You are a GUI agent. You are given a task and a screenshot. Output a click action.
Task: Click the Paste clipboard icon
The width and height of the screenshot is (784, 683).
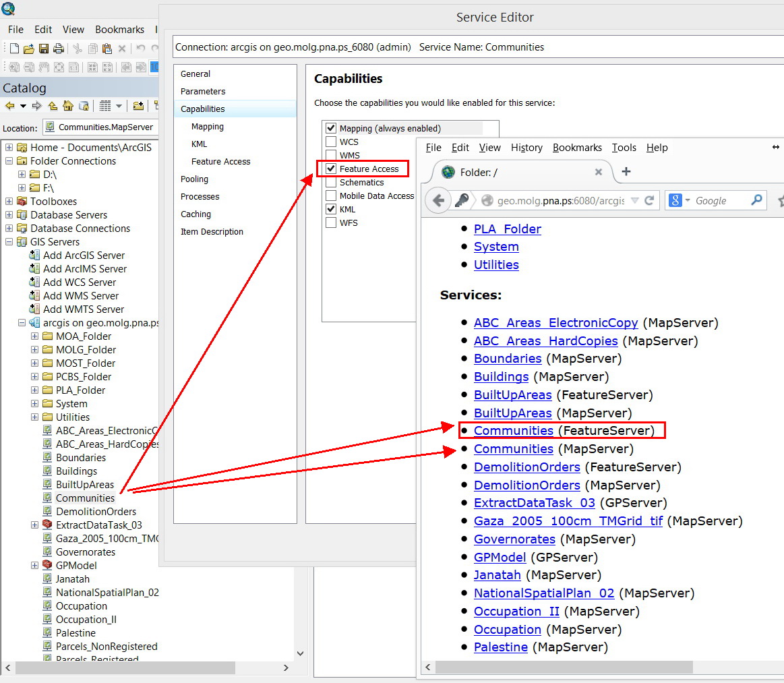(x=107, y=49)
